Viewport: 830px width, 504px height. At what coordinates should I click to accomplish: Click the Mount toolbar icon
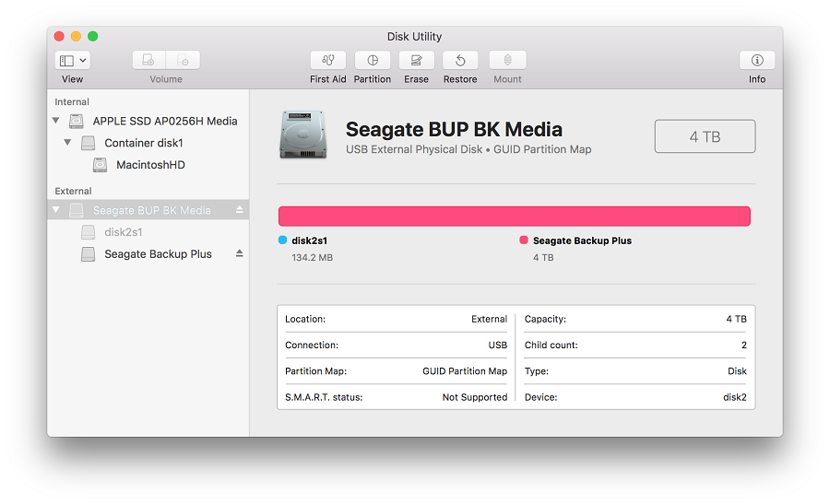[x=507, y=60]
